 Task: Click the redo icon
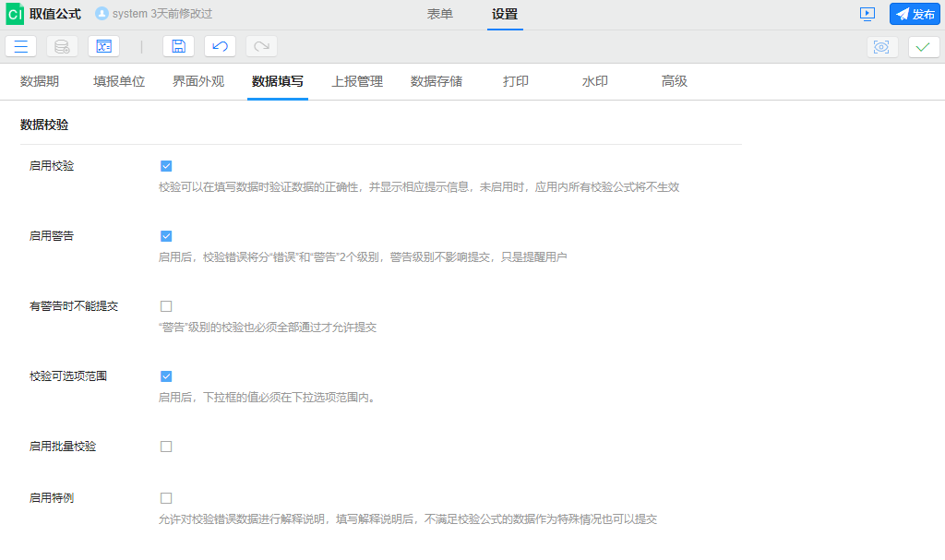click(260, 46)
